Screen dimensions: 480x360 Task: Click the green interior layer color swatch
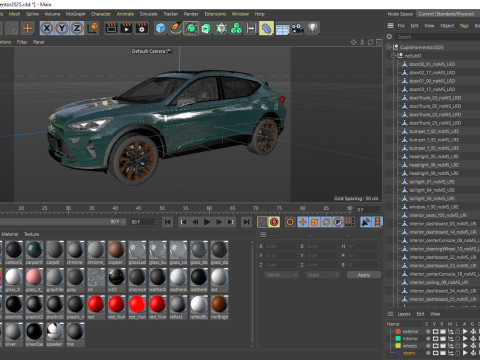point(398,339)
